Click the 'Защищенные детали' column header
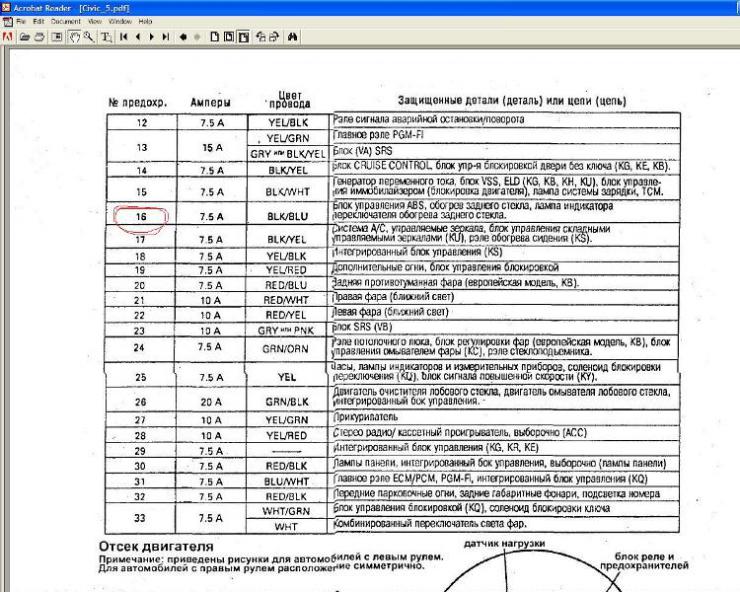 (512, 101)
